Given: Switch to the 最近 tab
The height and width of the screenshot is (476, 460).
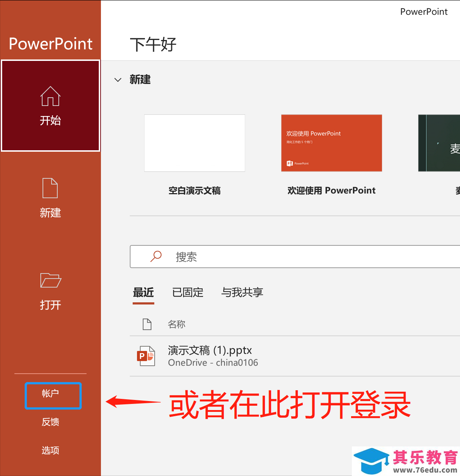Looking at the screenshot, I should click(x=143, y=292).
